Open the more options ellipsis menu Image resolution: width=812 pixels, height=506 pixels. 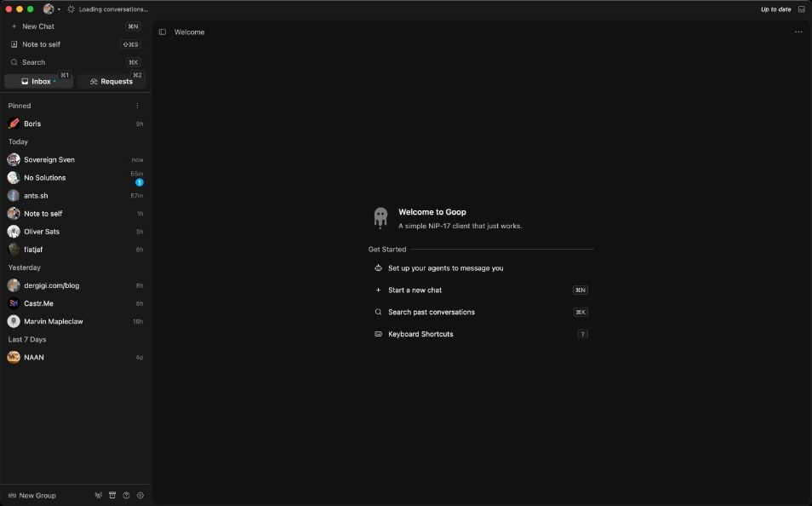coord(798,32)
